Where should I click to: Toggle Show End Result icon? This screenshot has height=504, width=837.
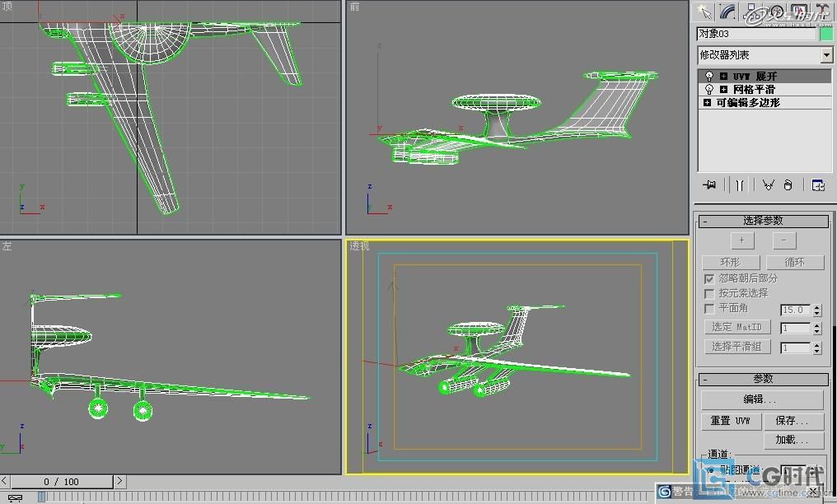(739, 185)
